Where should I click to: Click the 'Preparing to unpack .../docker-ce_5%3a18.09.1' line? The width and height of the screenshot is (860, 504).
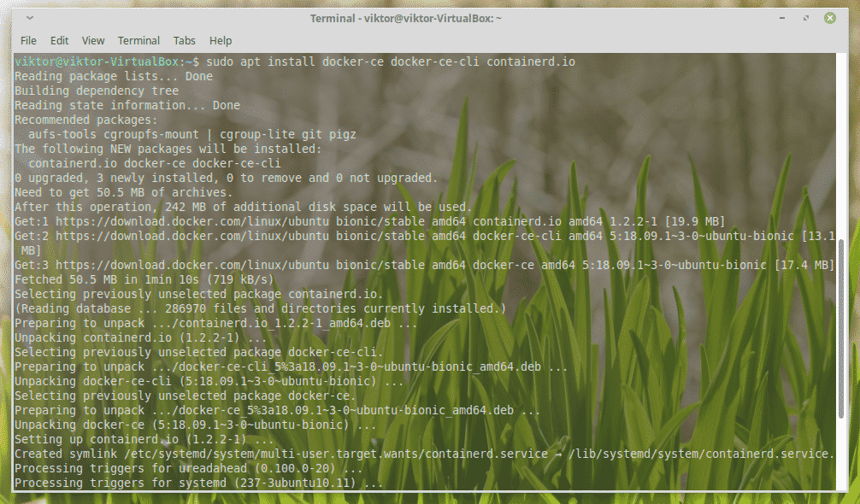coord(278,410)
